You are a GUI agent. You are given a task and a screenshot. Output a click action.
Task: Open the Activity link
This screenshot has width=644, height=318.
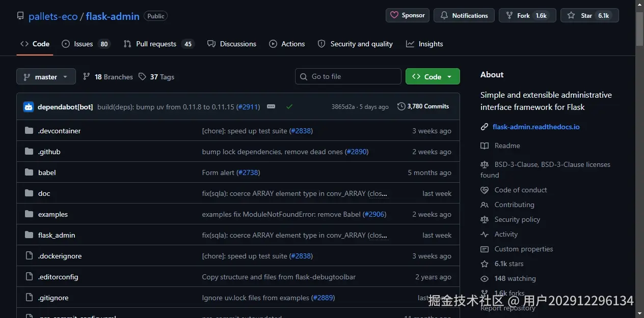click(506, 234)
